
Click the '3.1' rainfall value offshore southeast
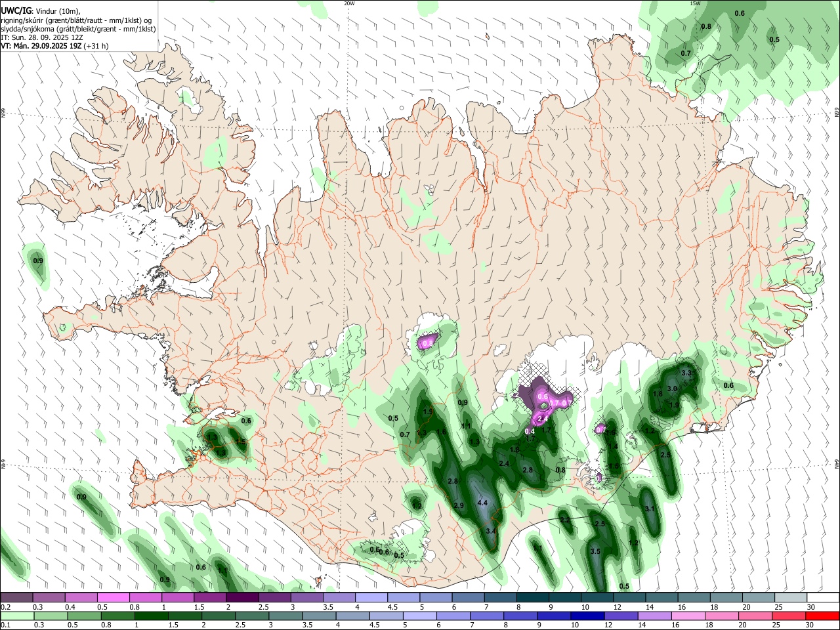650,509
